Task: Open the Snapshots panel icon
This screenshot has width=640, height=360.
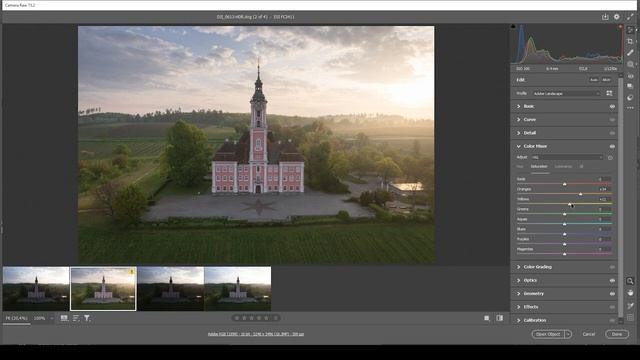Action: pos(630,86)
